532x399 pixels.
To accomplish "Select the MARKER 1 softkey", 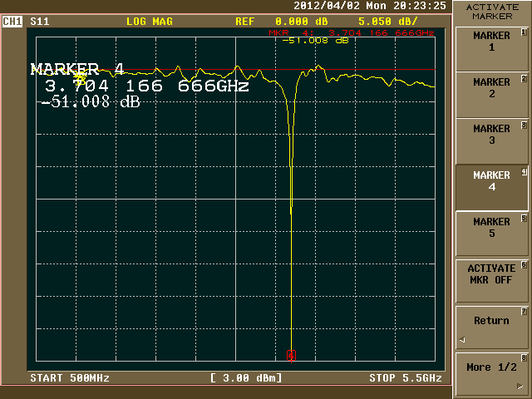I will [491, 42].
